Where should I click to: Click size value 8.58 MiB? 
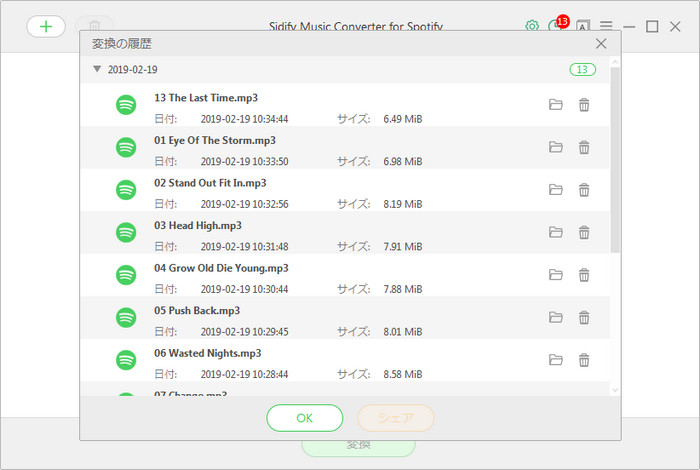tap(403, 374)
